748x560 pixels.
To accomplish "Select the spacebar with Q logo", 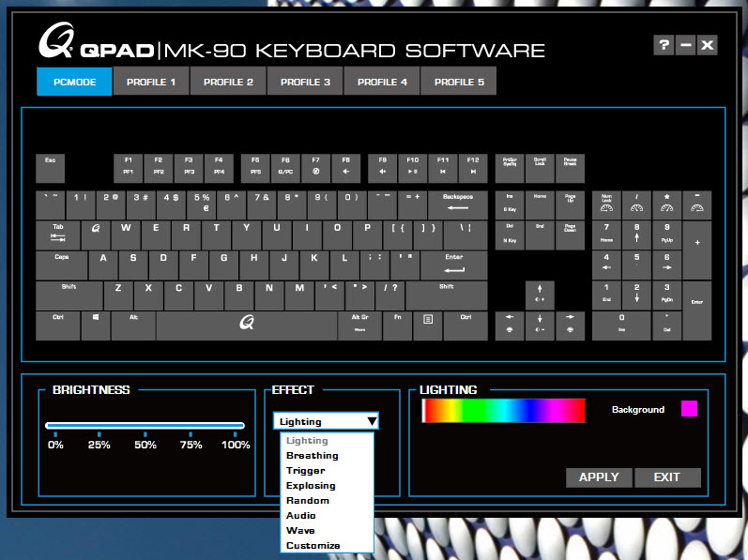I will point(247,325).
